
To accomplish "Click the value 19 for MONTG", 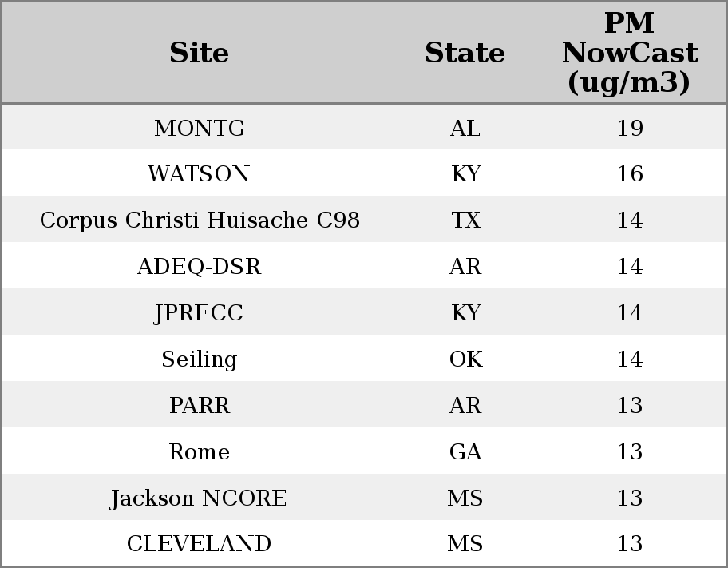I will pos(630,128).
